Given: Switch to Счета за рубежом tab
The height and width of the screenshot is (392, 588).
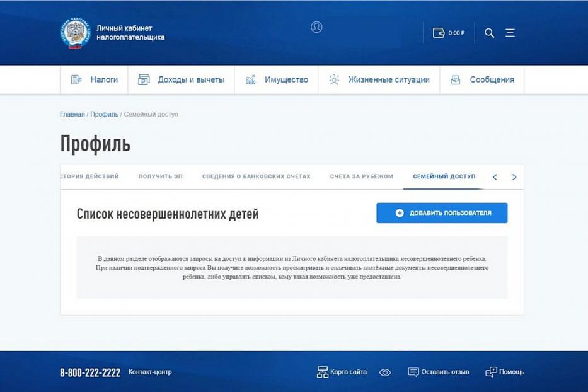Looking at the screenshot, I should pos(362,176).
